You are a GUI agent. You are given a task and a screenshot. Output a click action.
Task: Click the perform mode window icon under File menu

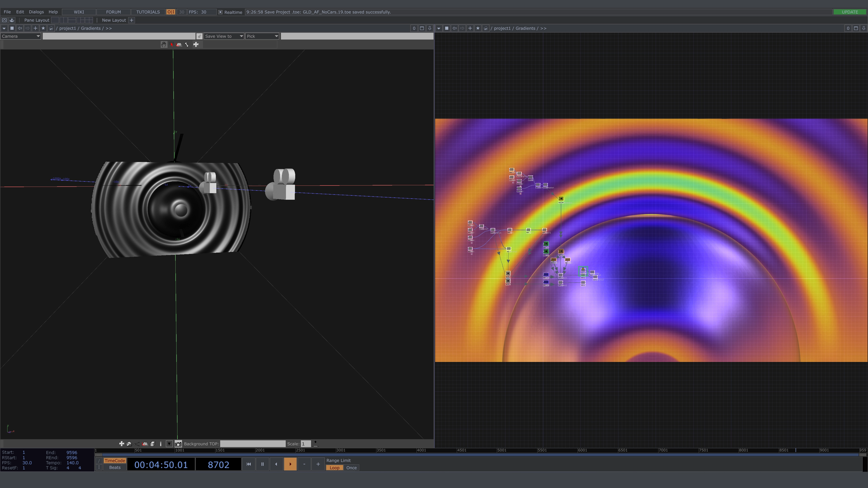[x=4, y=20]
